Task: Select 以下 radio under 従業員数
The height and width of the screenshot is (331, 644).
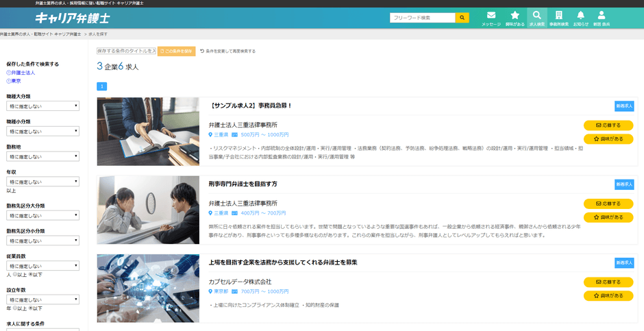Action: pyautogui.click(x=30, y=274)
